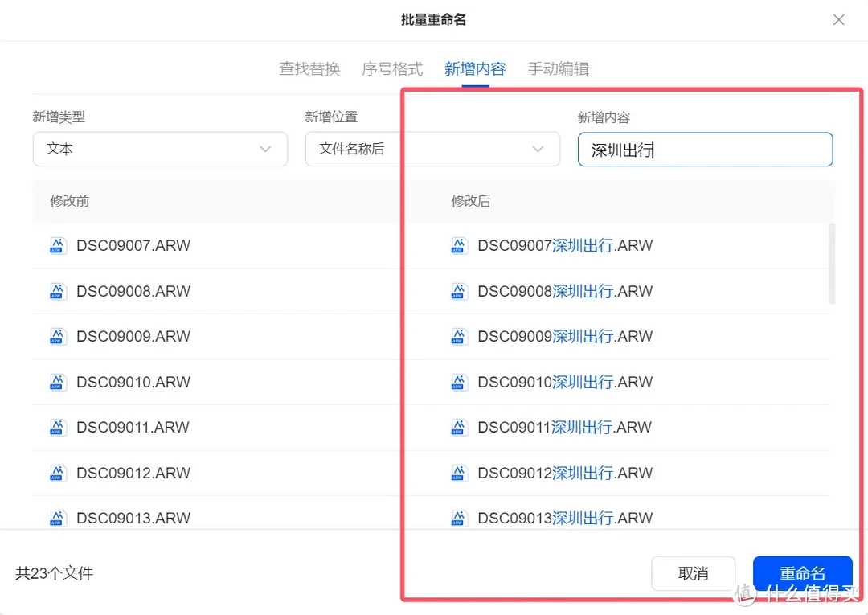Select the file icon before DSC09012深圳出行.ARW
This screenshot has width=868, height=615.
point(458,473)
